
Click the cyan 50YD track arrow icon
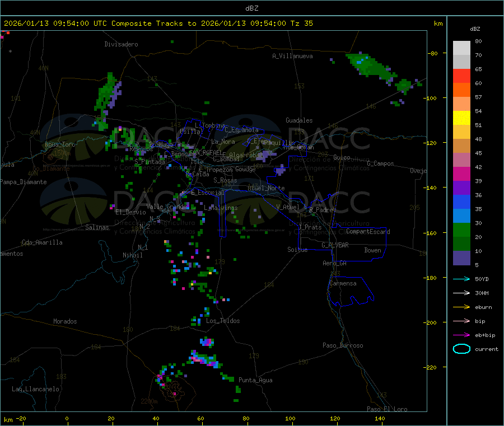tap(461, 279)
